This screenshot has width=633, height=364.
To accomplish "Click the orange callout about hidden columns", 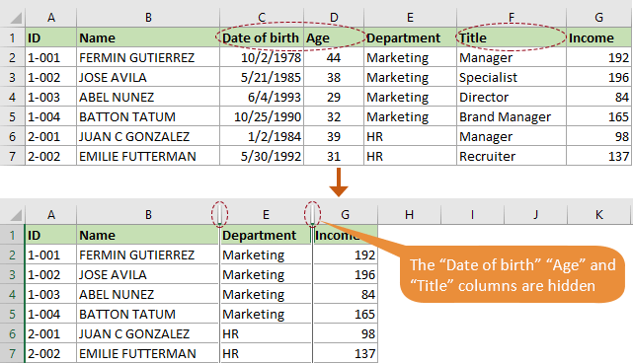I will (513, 275).
